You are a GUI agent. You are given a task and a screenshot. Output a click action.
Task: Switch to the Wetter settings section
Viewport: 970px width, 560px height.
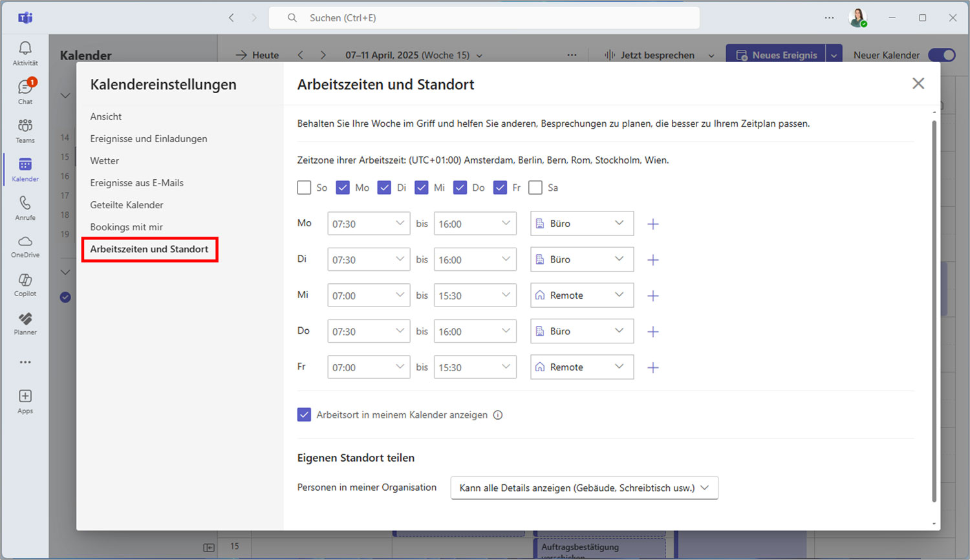tap(104, 160)
